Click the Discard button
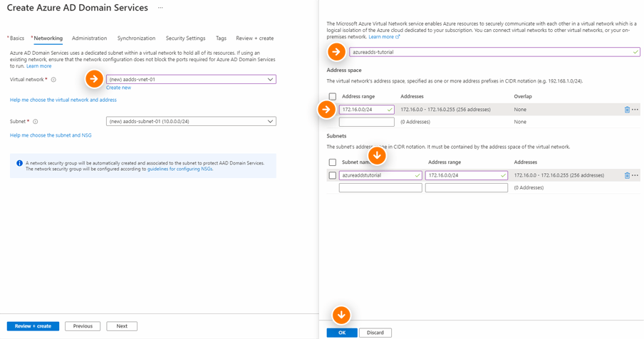This screenshot has width=644, height=339. pos(375,333)
